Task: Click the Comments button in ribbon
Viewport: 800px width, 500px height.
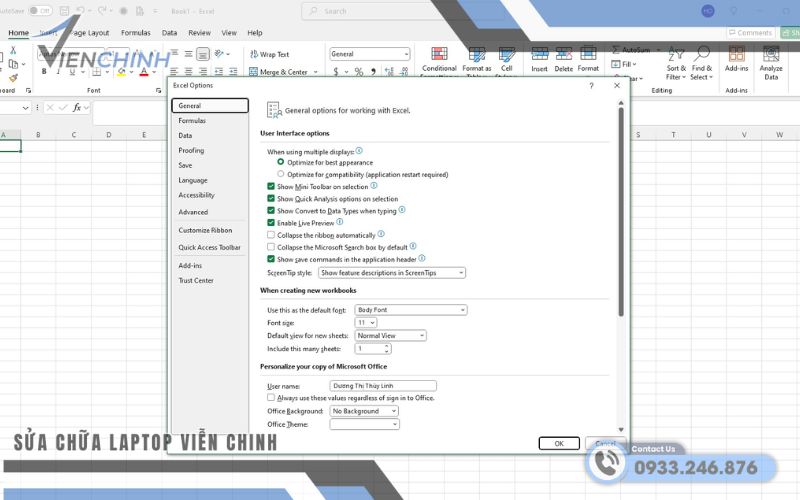Action: coord(751,33)
